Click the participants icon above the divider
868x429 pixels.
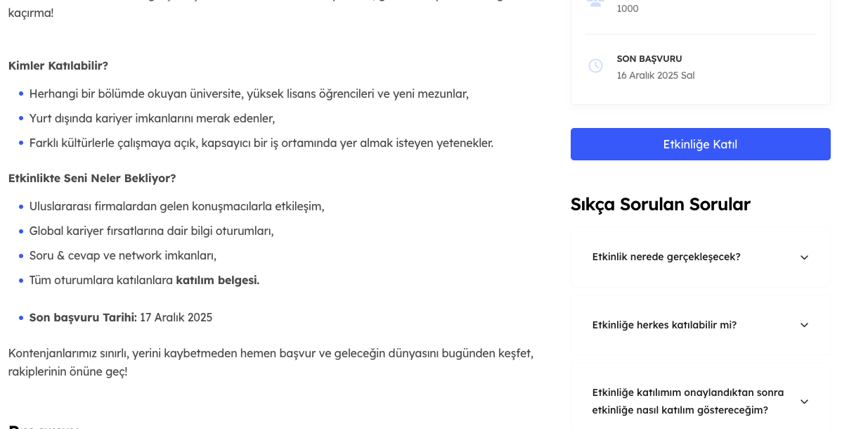(595, 2)
